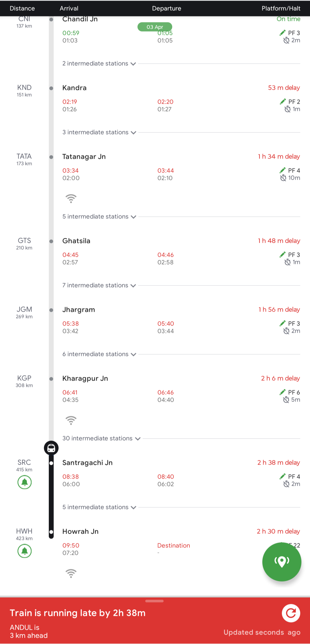Edit platform pencil for Kandra

[x=283, y=102]
